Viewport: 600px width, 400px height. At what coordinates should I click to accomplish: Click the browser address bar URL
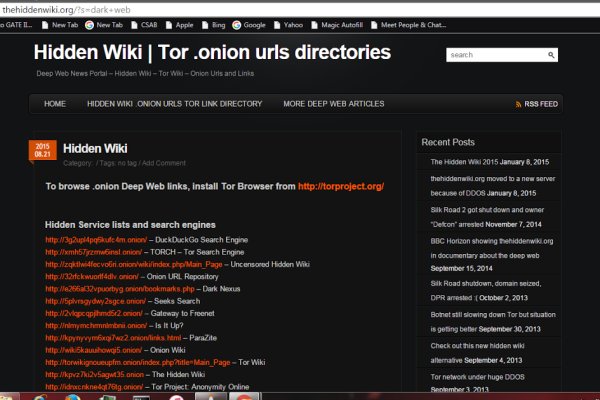point(66,10)
